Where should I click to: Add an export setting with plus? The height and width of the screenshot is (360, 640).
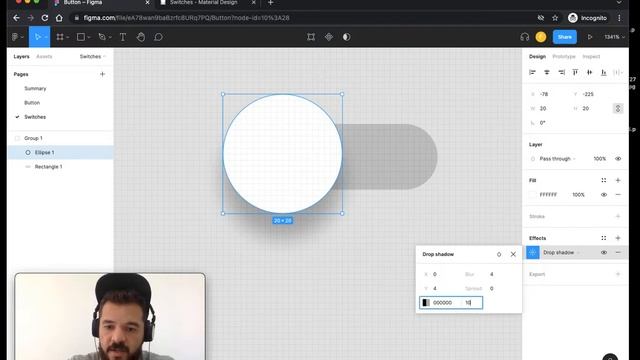[x=618, y=274]
